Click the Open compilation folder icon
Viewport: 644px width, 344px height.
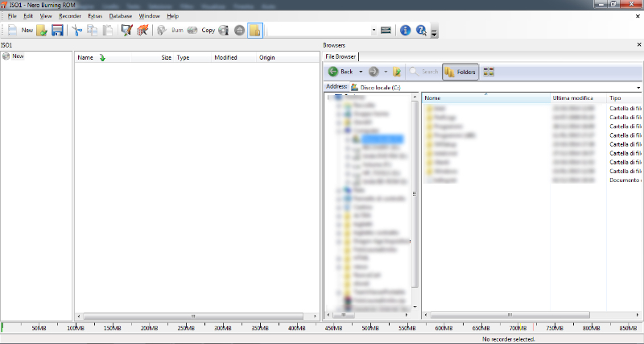coord(42,30)
